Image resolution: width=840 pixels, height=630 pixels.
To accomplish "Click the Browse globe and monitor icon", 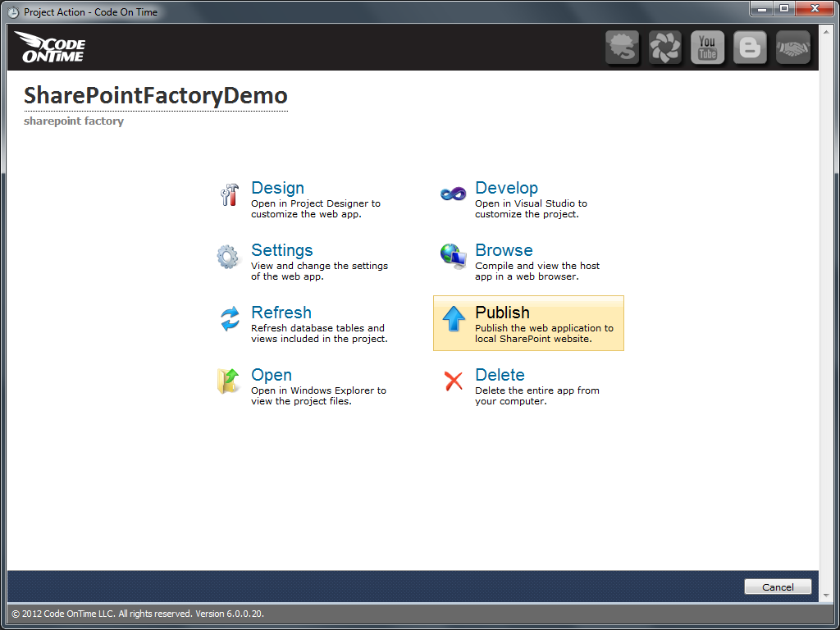I will coord(453,256).
